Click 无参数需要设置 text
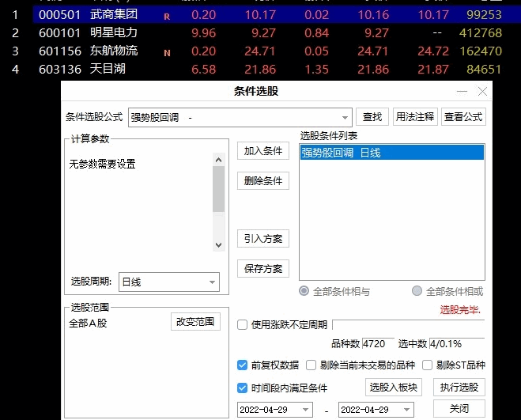This screenshot has width=521, height=420. tap(102, 164)
